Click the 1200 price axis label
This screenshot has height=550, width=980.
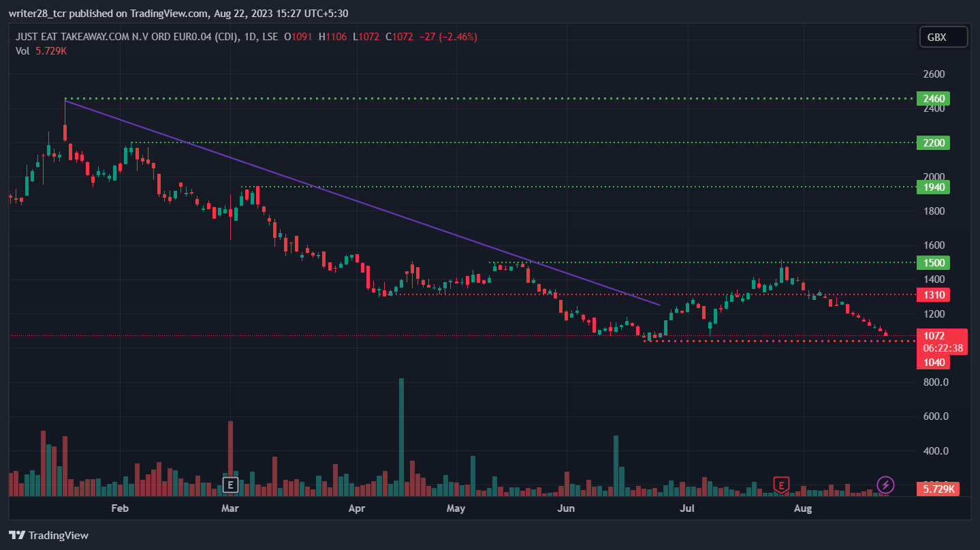(x=933, y=314)
